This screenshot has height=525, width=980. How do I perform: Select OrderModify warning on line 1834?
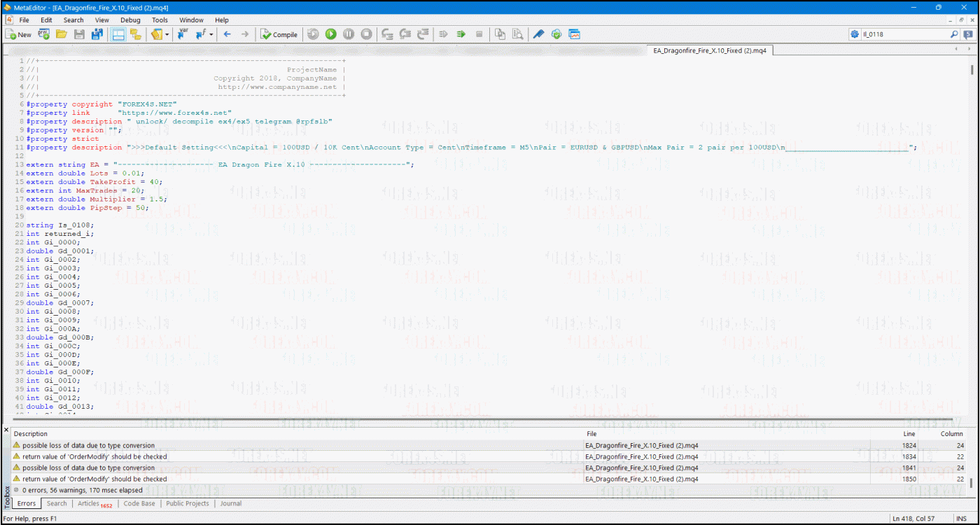(x=94, y=456)
